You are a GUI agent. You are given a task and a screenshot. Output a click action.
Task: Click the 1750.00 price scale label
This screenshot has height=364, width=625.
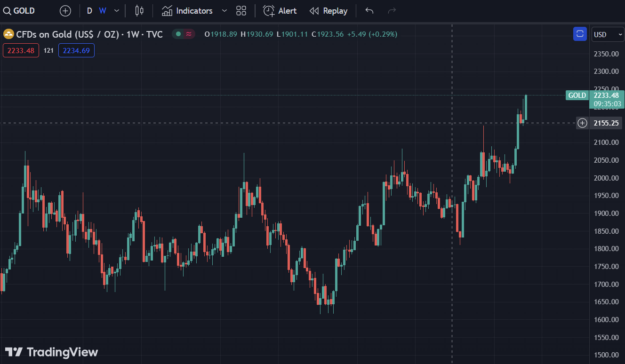[606, 267]
